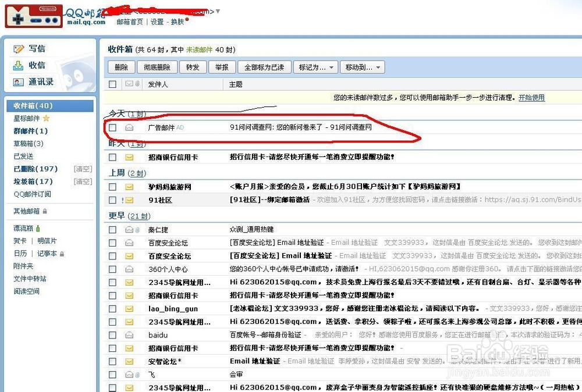Screen dimensions: 582x392
Task: Click the receive mail (收信) download icon
Action: click(x=18, y=66)
